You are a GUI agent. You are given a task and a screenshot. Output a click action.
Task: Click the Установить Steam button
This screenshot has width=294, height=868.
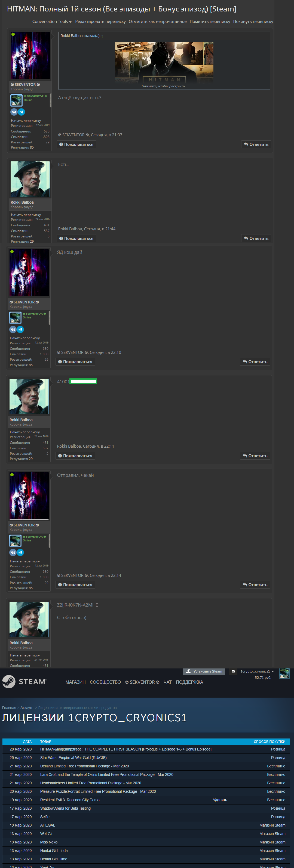click(204, 671)
